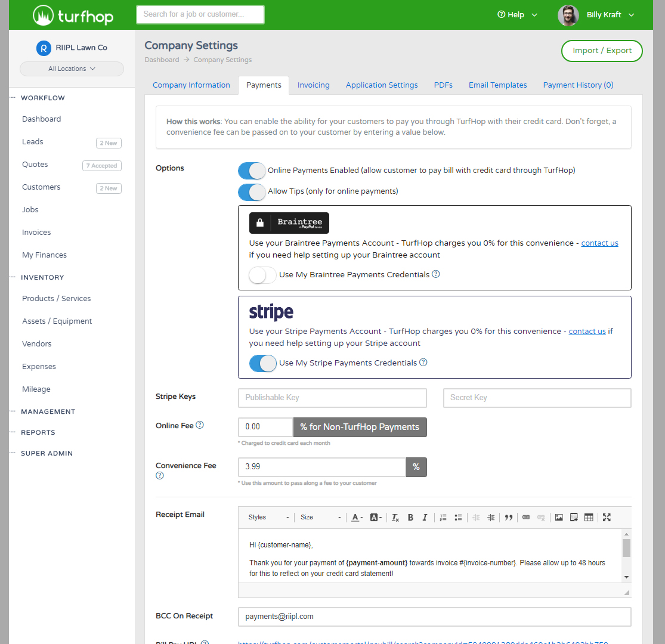
Task: Switch to the Invoicing tab
Action: 313,85
